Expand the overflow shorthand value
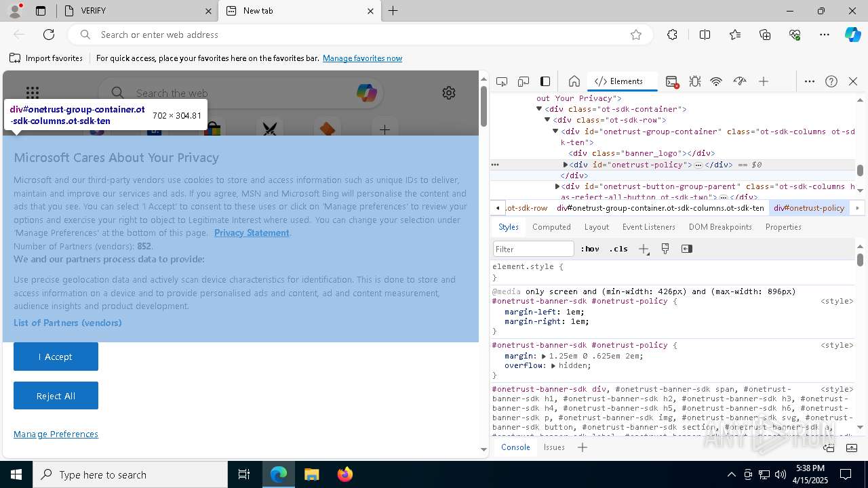Image resolution: width=868 pixels, height=488 pixels. point(553,366)
